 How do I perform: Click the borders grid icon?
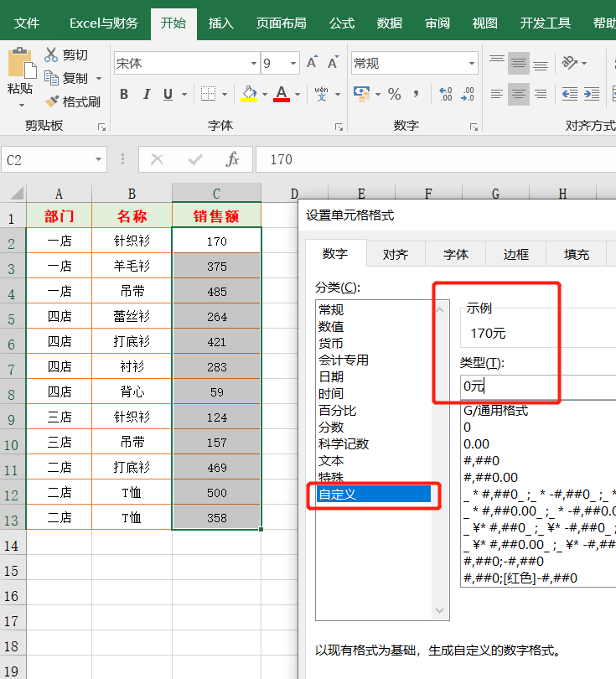pos(208,94)
